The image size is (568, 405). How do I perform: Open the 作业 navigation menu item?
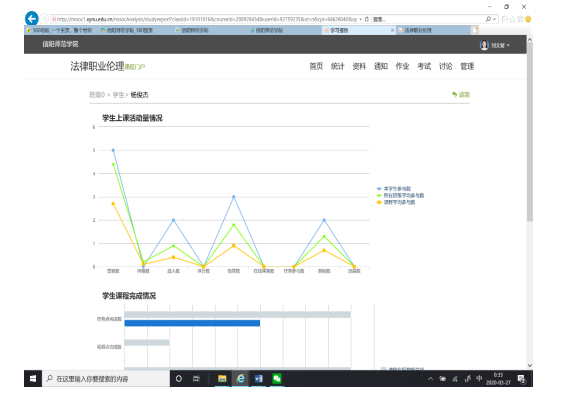[x=402, y=66]
